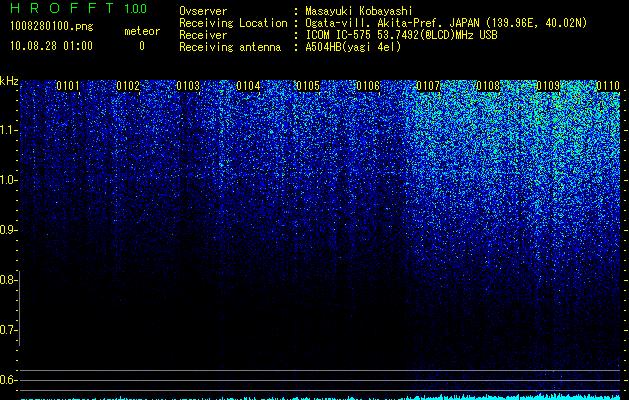Click the 0103 time marker
This screenshot has height=400, width=629.
click(188, 86)
